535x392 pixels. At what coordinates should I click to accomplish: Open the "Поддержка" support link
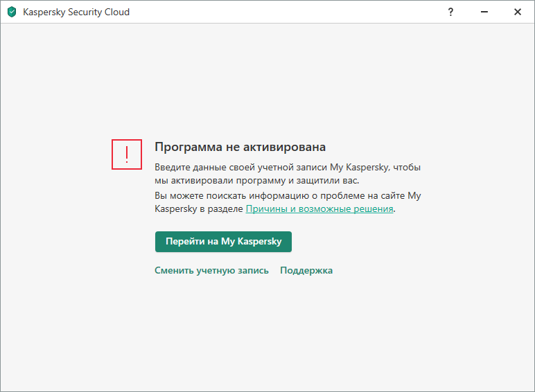[x=306, y=270]
